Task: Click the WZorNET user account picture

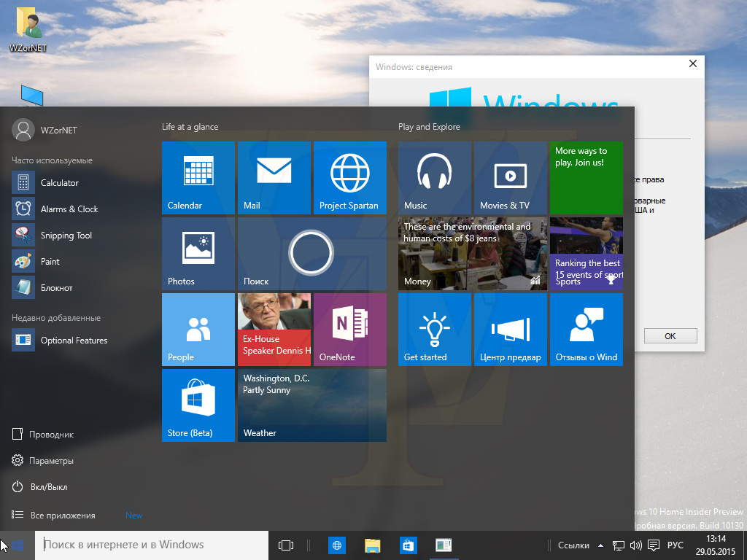Action: coord(23,130)
